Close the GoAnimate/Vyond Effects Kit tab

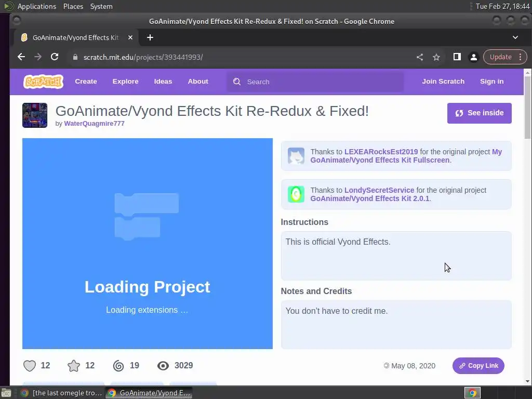(x=130, y=37)
